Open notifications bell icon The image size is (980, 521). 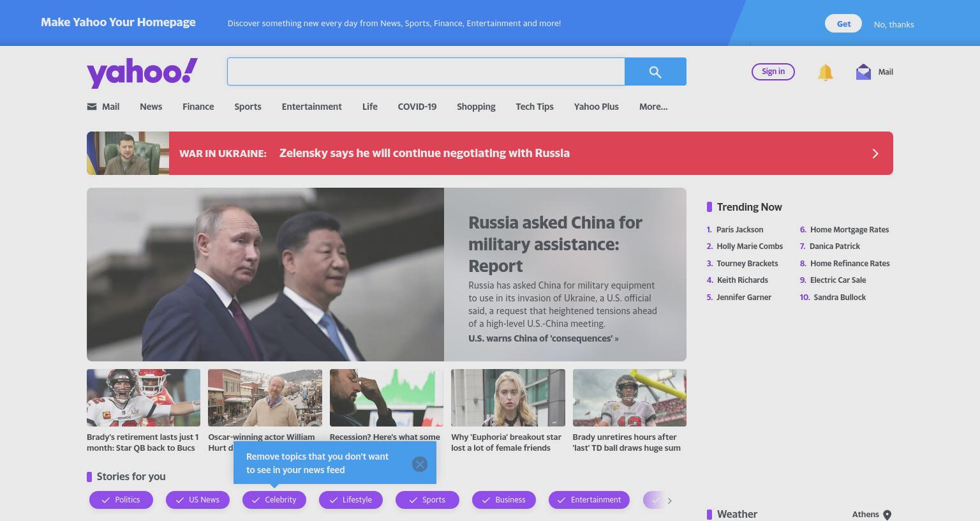pos(825,72)
